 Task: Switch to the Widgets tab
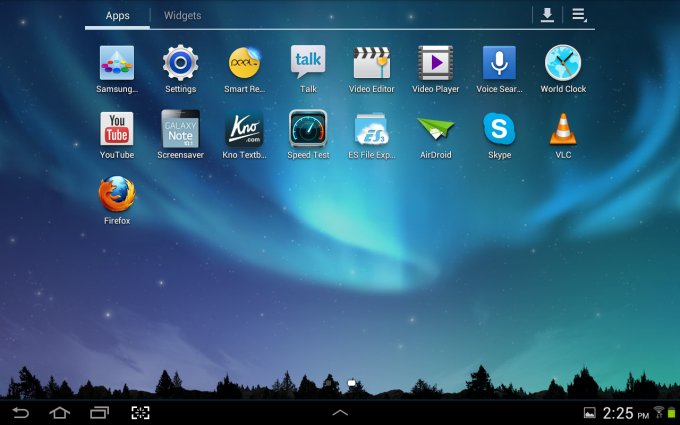coord(183,16)
